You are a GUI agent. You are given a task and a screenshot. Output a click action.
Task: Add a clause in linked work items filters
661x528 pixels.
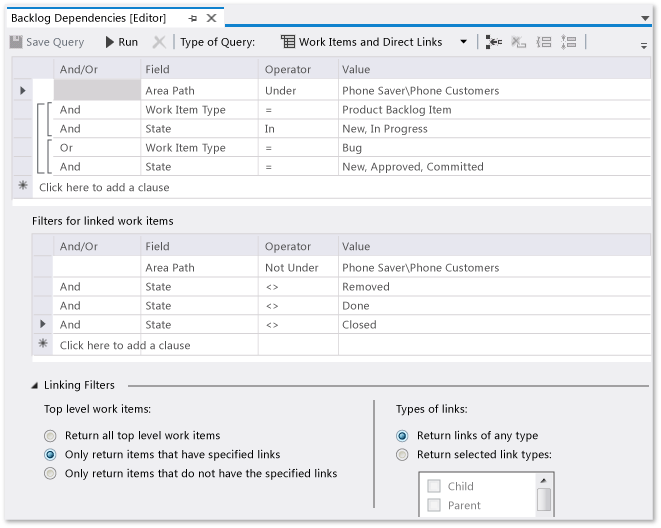[x=125, y=345]
